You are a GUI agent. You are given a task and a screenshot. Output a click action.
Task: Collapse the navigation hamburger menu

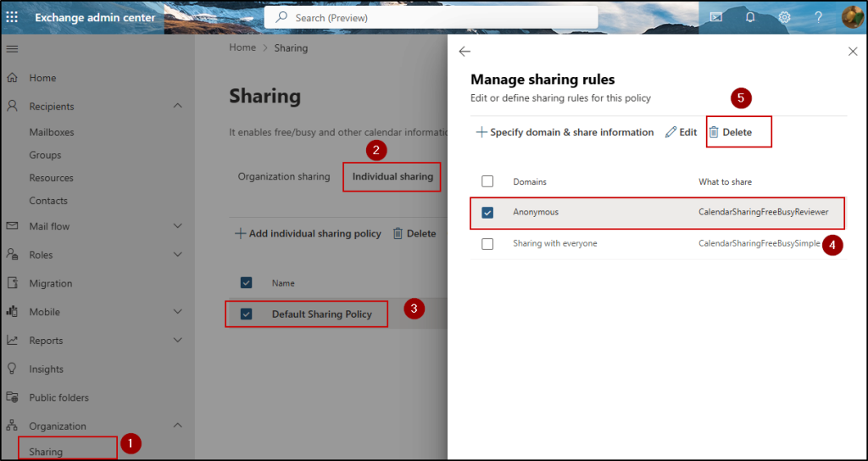coord(12,49)
